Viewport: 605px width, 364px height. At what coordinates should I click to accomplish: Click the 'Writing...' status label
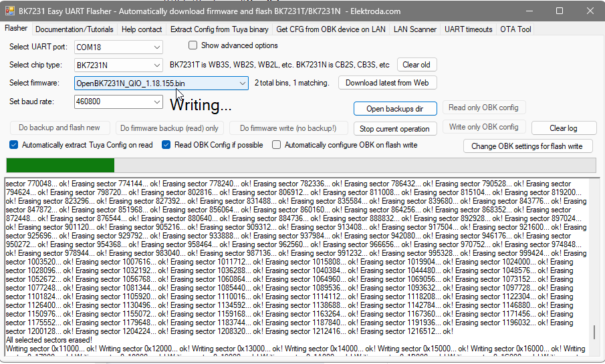[x=201, y=105]
